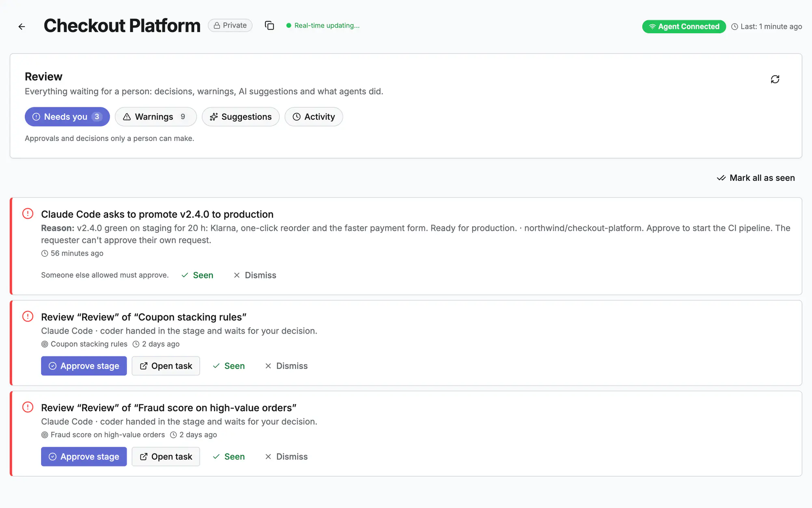Click the Checkout Platform title
The image size is (812, 508).
point(122,26)
